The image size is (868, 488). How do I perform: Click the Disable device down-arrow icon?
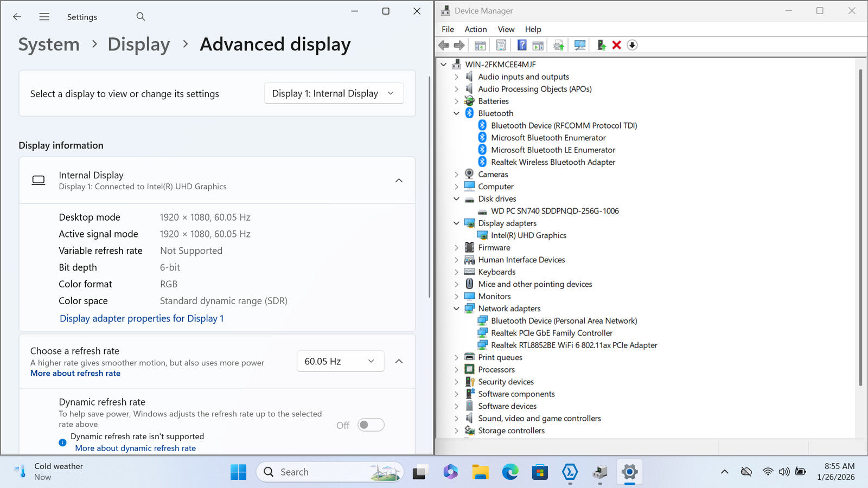pos(632,45)
